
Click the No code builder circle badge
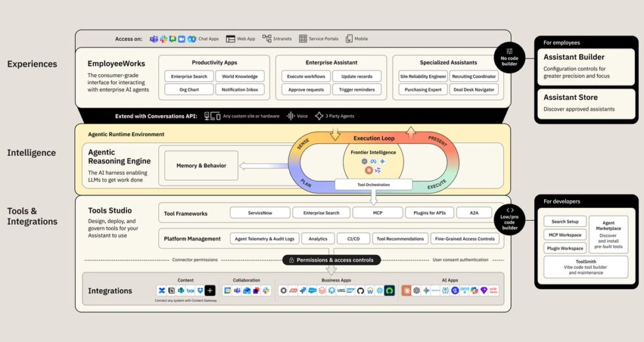tap(509, 58)
